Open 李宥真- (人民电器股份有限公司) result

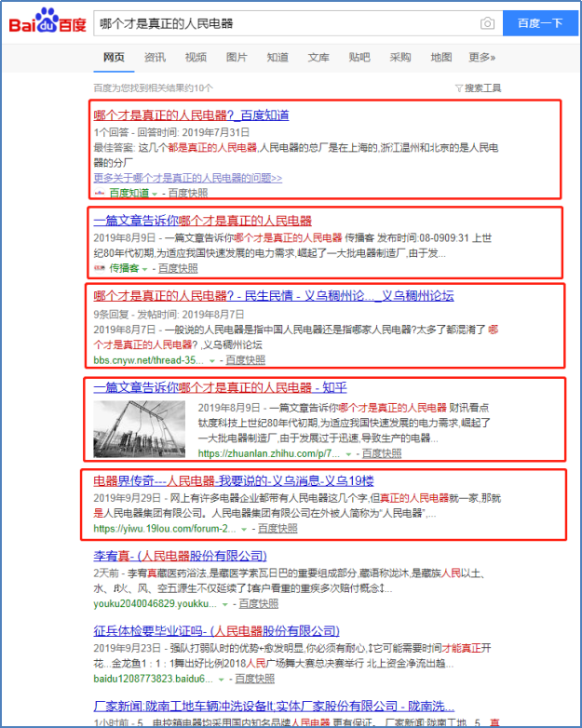point(181,556)
